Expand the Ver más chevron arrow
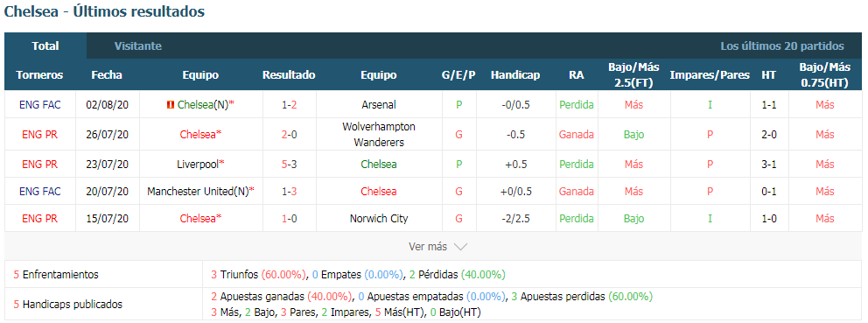Image resolution: width=868 pixels, height=323 pixels. click(460, 247)
